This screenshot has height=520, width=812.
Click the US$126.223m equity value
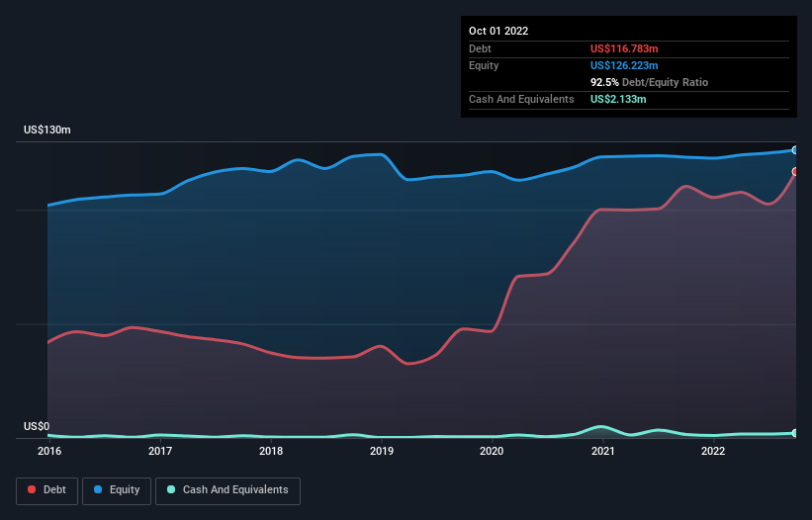[x=624, y=65]
